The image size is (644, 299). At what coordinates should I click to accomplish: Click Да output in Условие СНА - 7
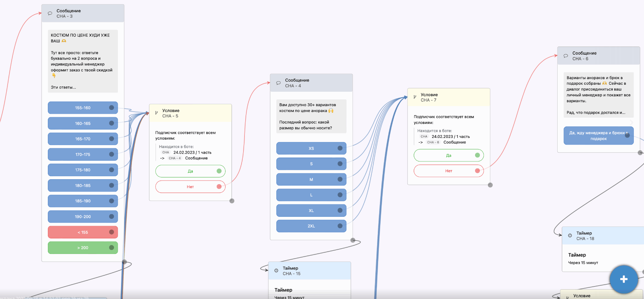coord(449,155)
